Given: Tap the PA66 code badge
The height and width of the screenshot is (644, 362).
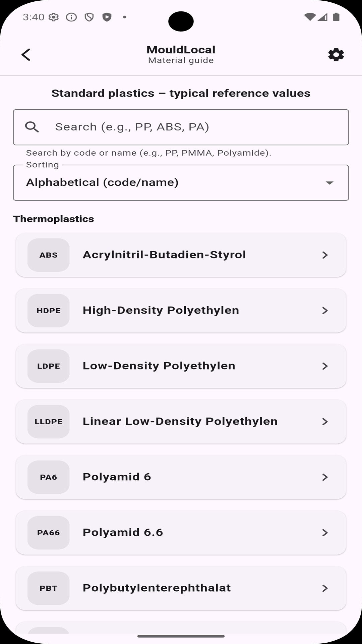Looking at the screenshot, I should point(49,533).
